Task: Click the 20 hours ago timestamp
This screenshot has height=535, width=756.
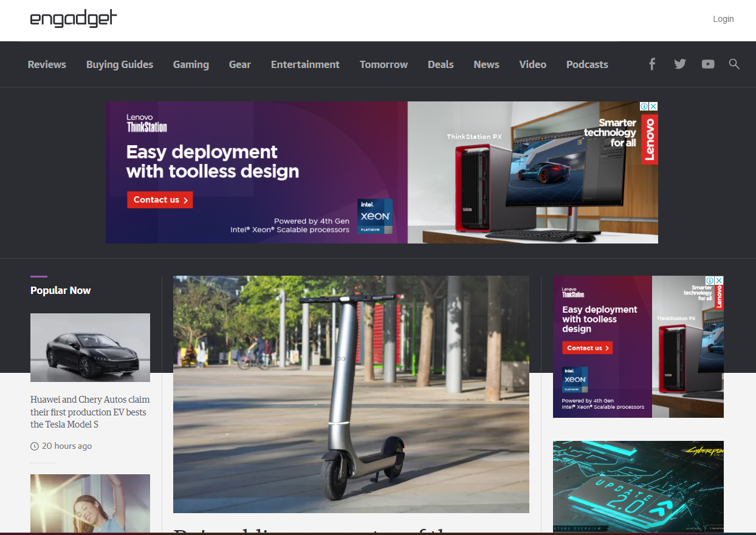Action: (x=67, y=446)
